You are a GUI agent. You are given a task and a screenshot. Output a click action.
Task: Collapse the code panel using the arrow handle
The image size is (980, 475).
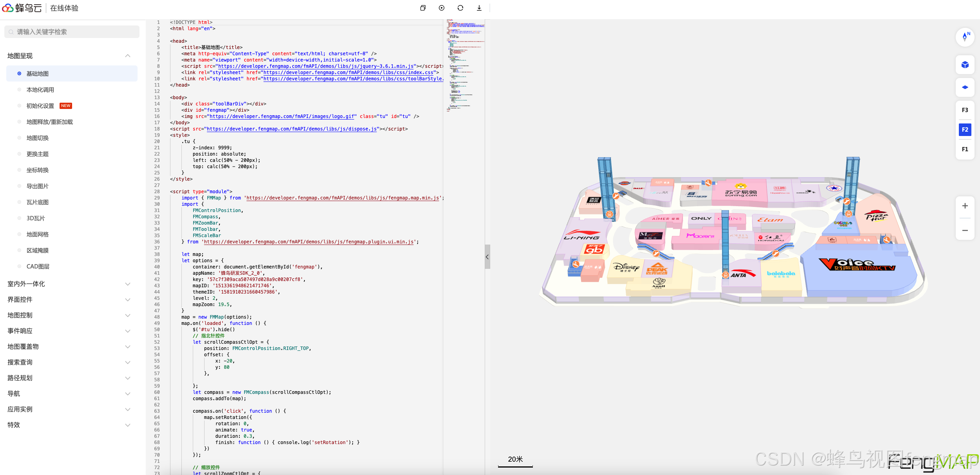coord(487,257)
